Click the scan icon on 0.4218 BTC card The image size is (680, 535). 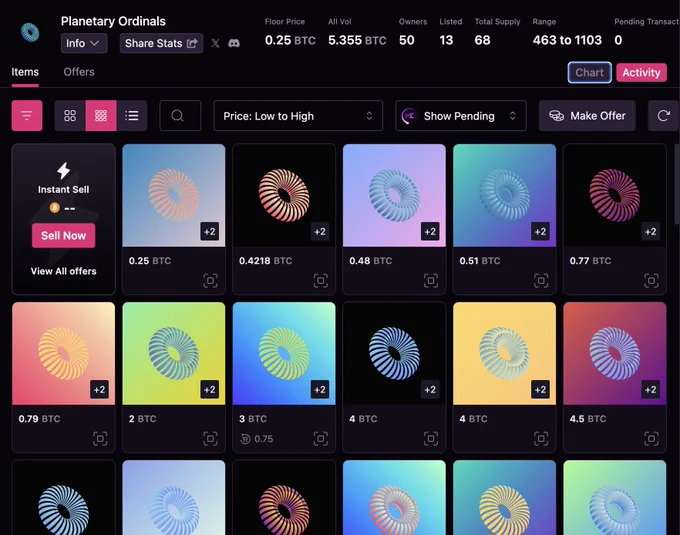click(320, 281)
